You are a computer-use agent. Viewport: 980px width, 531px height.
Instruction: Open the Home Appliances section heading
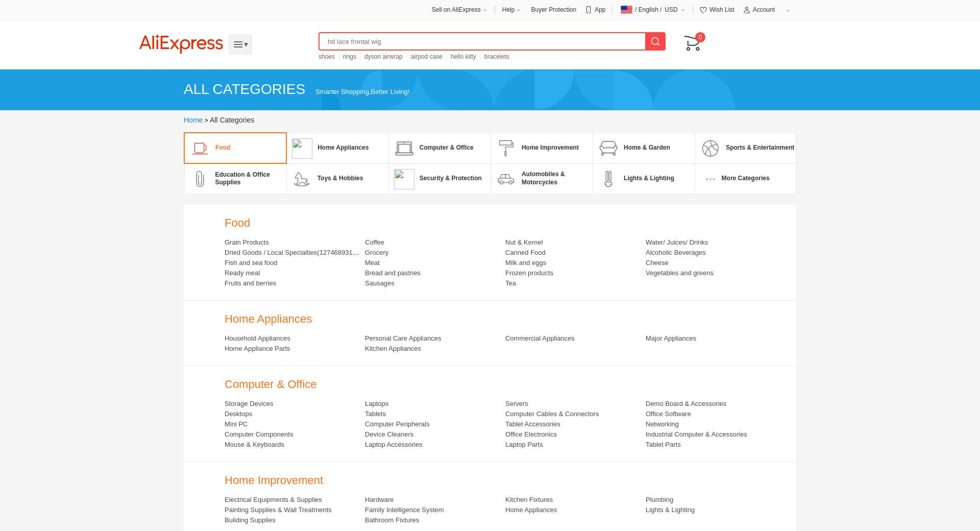pos(268,319)
